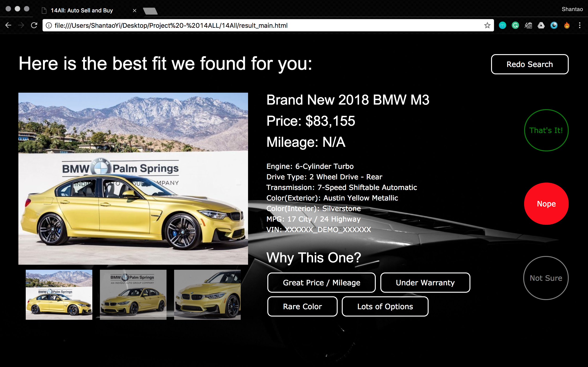Viewport: 588px width, 367px height.
Task: Open the Google Drive extension icon
Action: [x=541, y=25]
